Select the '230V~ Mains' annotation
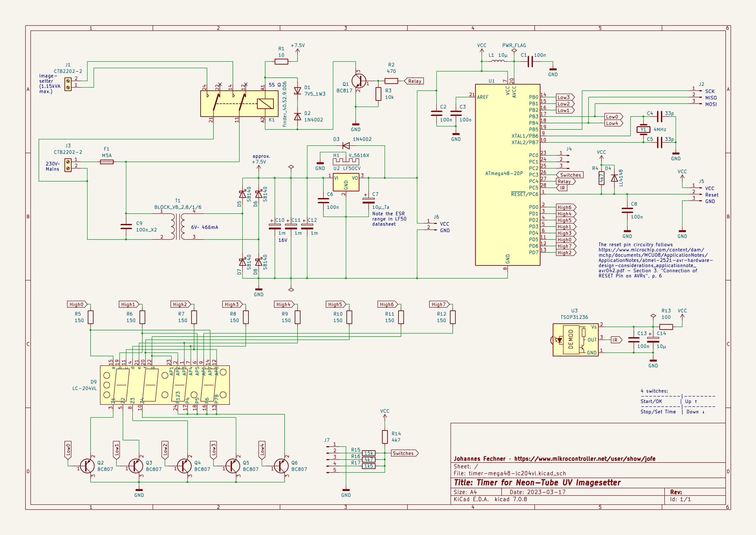The image size is (756, 535). pos(53,166)
